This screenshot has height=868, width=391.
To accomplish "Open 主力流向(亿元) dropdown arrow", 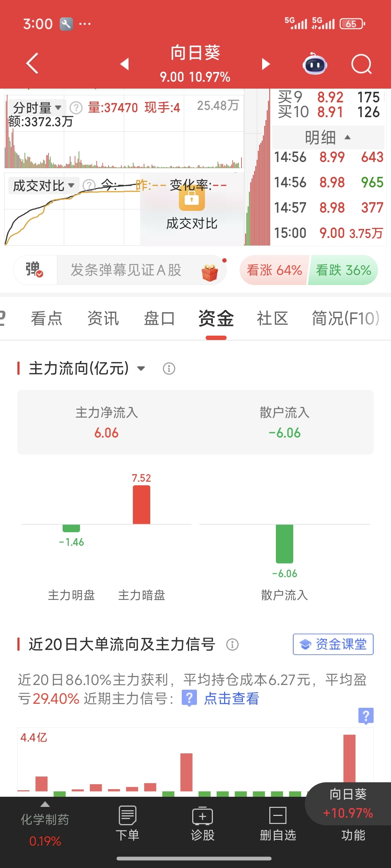I will (141, 369).
